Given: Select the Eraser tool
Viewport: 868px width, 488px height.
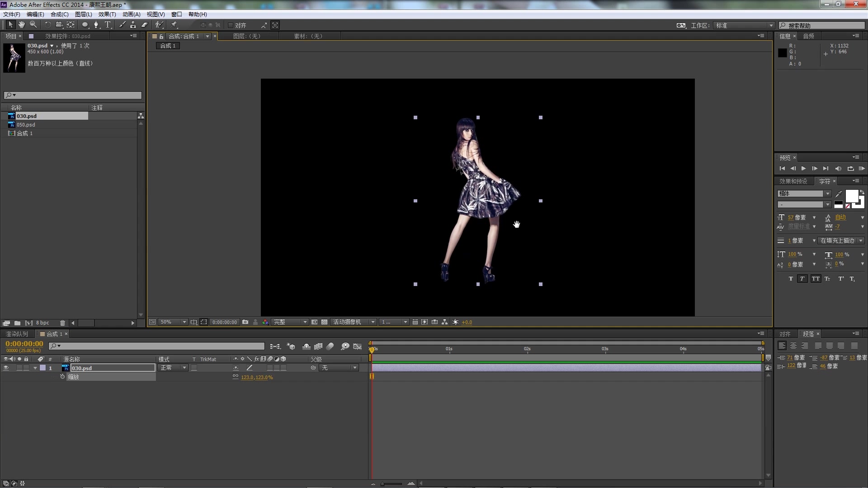Looking at the screenshot, I should 145,25.
